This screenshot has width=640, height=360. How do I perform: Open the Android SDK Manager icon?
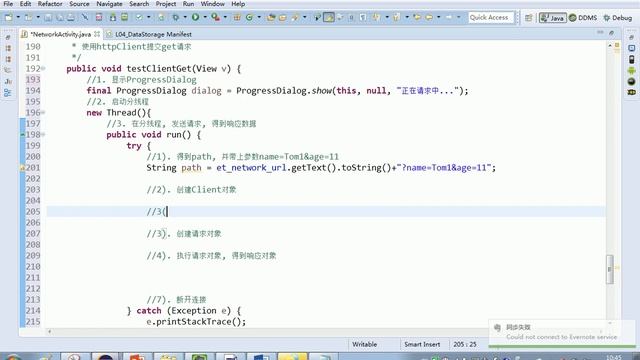[113, 17]
